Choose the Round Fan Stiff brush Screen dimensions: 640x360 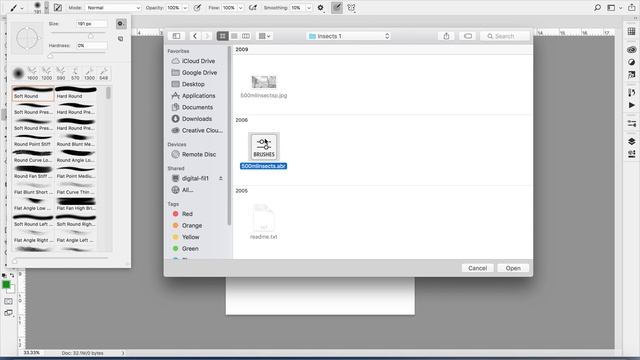click(33, 173)
